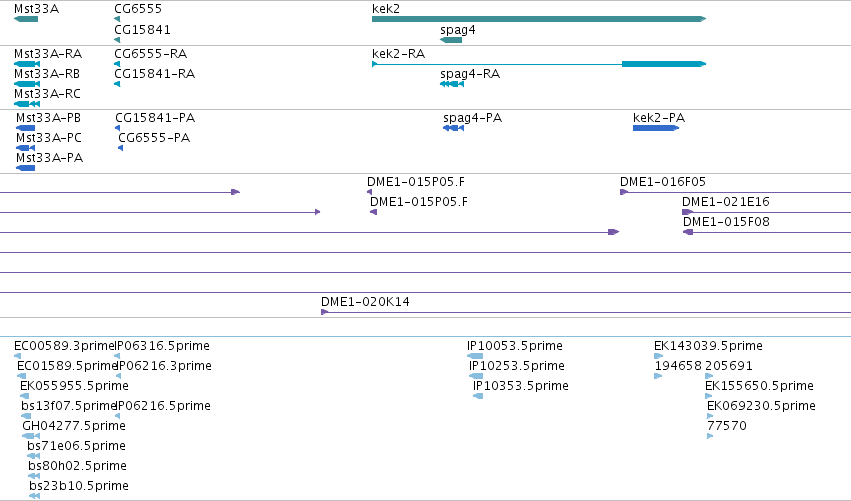
Task: Select the spag4-PA protein glyph
Action: pyautogui.click(x=454, y=128)
